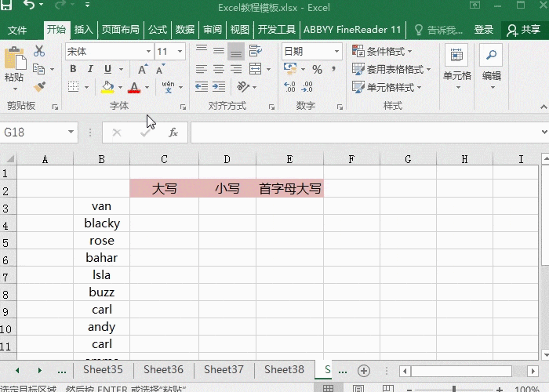Open the font color red A swatch
Image resolution: width=549 pixels, height=392 pixels.
pyautogui.click(x=134, y=87)
